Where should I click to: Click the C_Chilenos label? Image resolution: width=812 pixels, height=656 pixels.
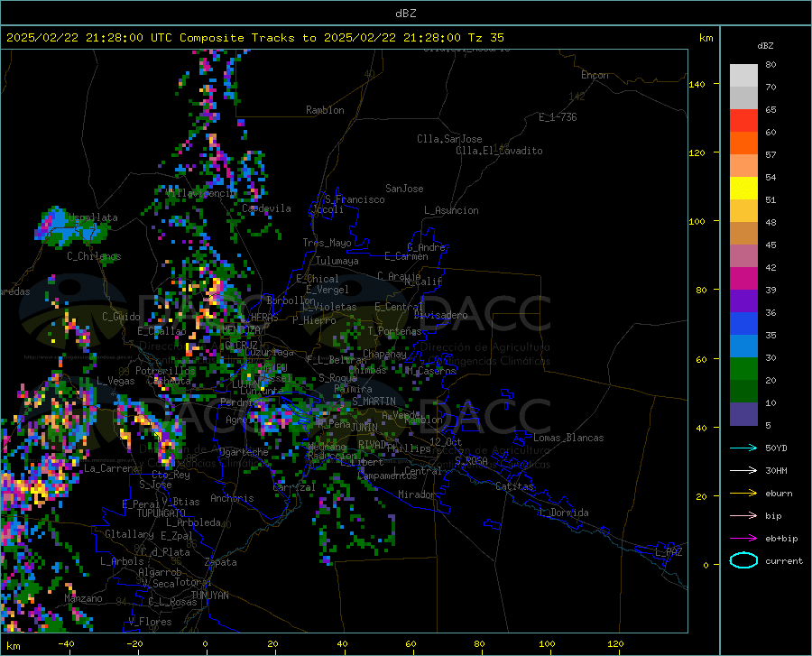(x=94, y=256)
